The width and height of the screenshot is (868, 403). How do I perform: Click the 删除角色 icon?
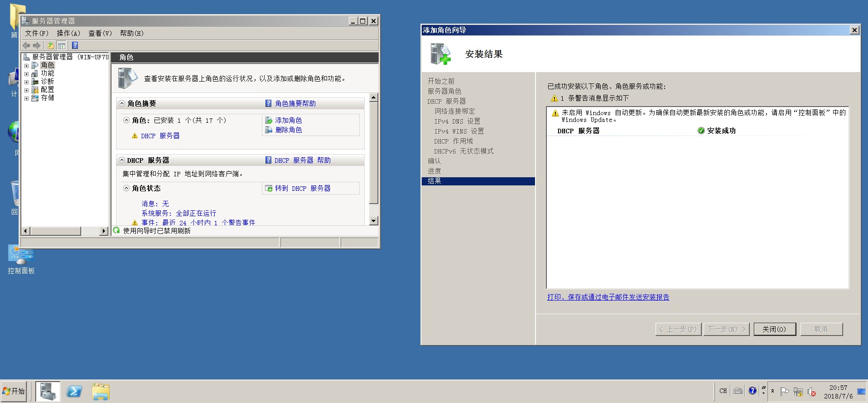[269, 130]
